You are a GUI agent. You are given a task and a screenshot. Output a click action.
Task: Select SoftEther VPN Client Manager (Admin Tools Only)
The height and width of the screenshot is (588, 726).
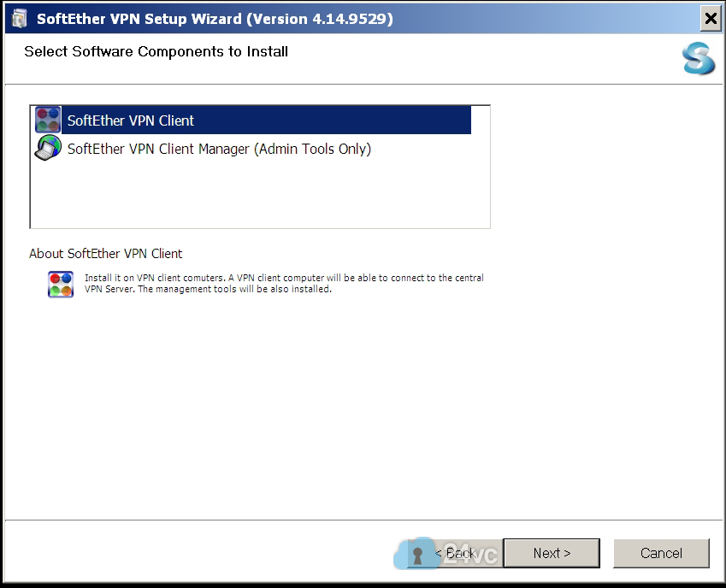tap(219, 149)
